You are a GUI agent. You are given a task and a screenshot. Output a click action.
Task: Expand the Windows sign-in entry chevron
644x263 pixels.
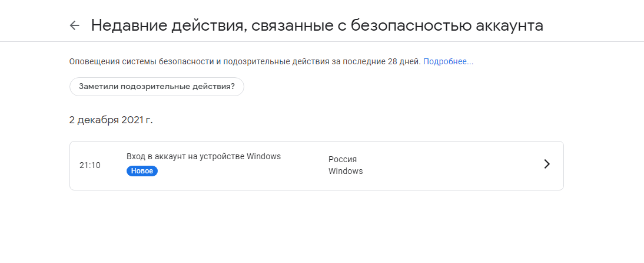pos(546,165)
